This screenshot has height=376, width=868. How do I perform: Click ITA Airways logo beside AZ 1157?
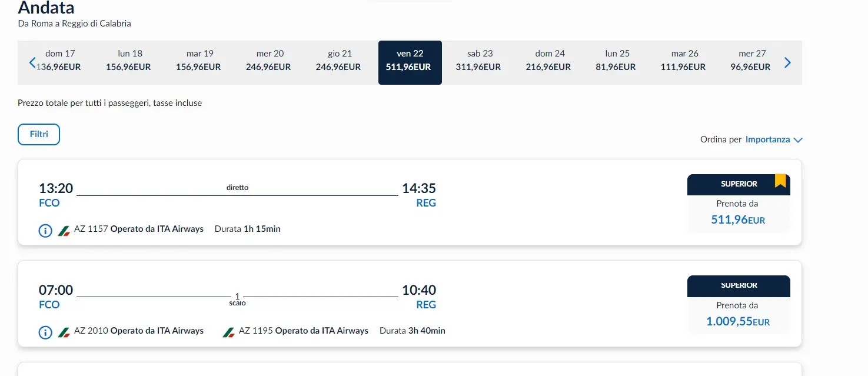tap(64, 230)
